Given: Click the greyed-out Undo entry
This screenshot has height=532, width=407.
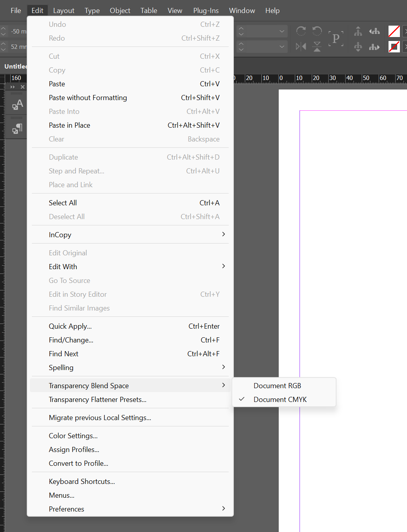Looking at the screenshot, I should tap(130, 24).
